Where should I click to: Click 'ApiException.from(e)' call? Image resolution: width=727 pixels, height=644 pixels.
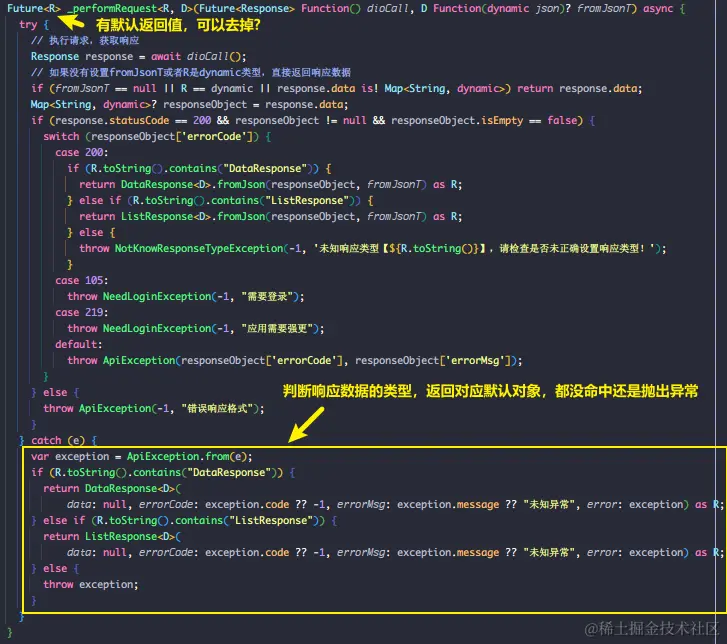pyautogui.click(x=186, y=456)
